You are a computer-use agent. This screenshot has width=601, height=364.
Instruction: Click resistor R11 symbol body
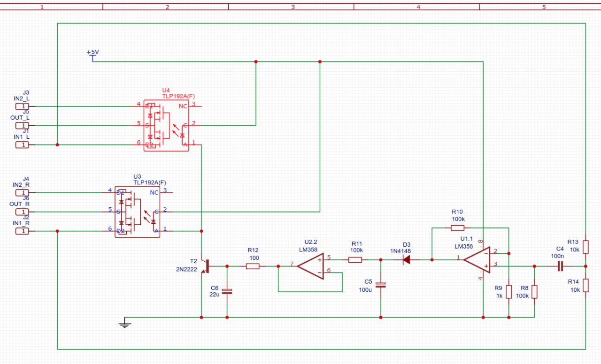(x=355, y=259)
